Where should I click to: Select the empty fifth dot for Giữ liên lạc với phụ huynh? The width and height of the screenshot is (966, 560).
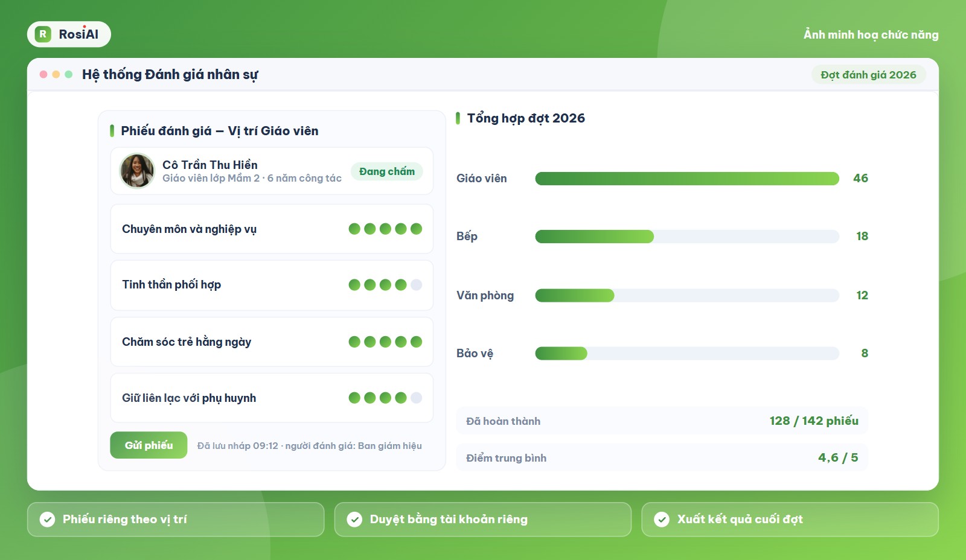(416, 398)
